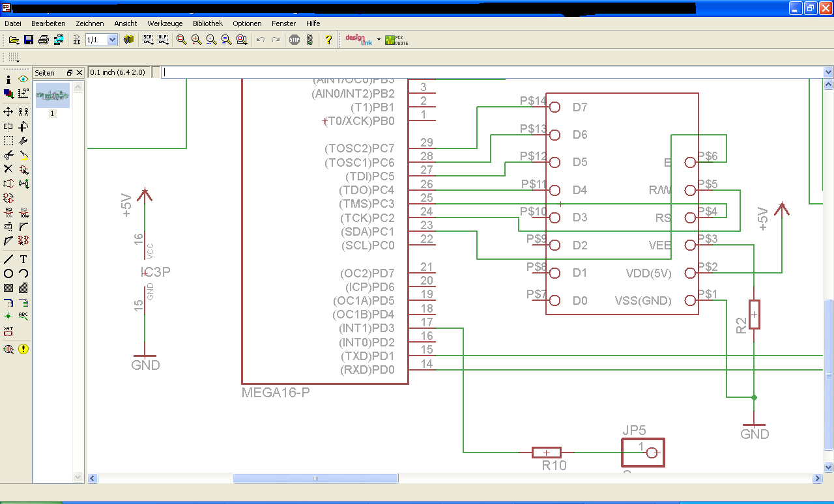Expand the command line history dropdown
The width and height of the screenshot is (834, 504).
(x=828, y=72)
